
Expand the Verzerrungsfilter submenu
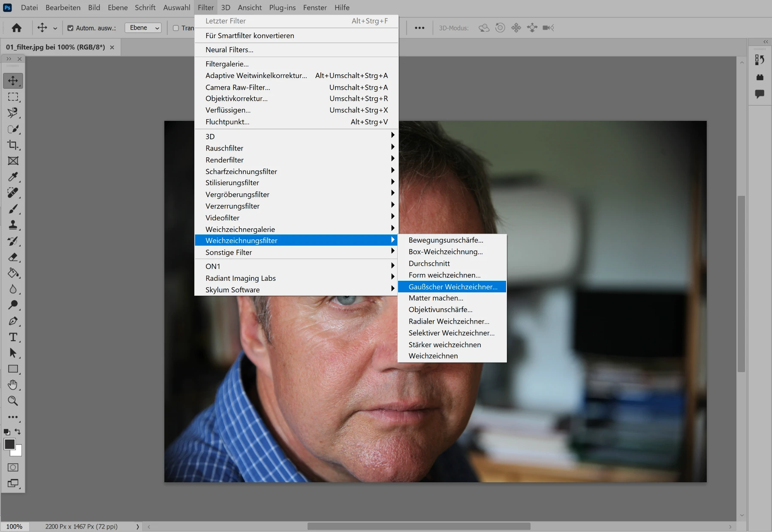[x=296, y=206]
